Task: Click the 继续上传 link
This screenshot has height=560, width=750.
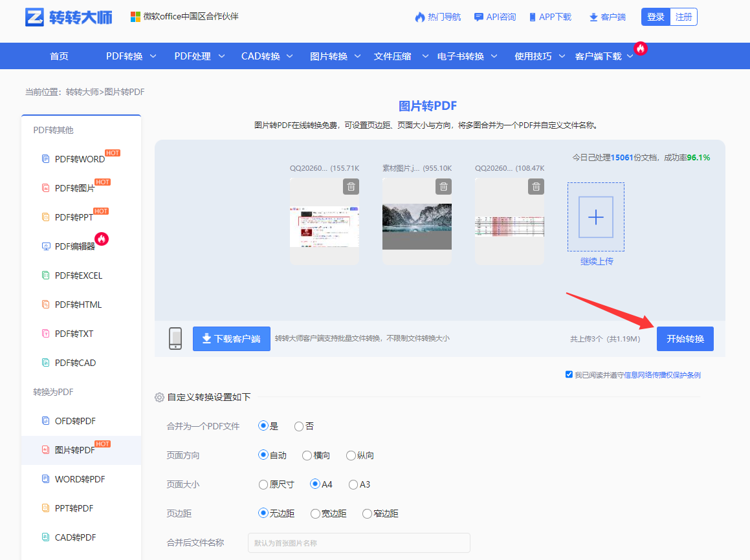Action: pos(597,261)
